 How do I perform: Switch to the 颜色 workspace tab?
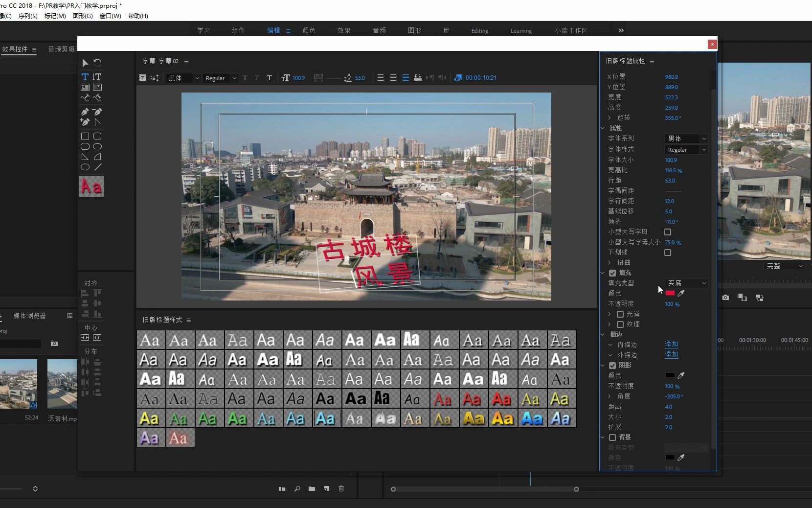pos(309,30)
